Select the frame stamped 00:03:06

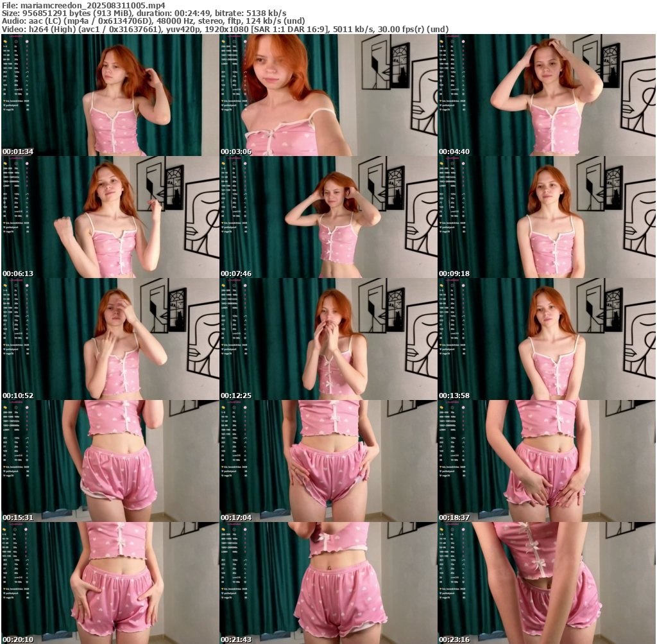pyautogui.click(x=328, y=95)
